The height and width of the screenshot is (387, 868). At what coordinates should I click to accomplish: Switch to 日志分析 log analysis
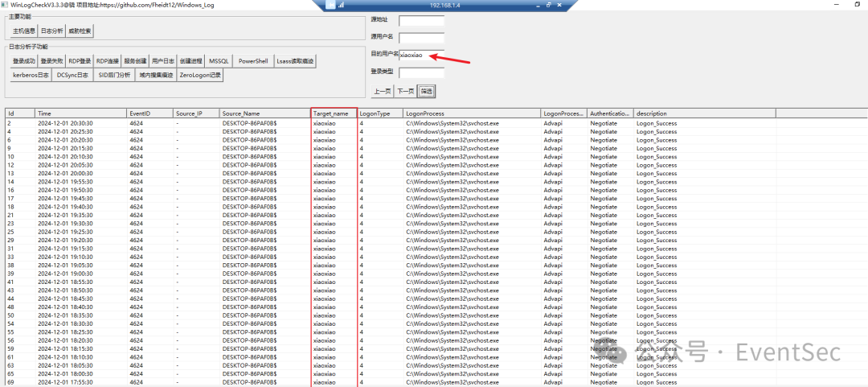click(x=52, y=31)
